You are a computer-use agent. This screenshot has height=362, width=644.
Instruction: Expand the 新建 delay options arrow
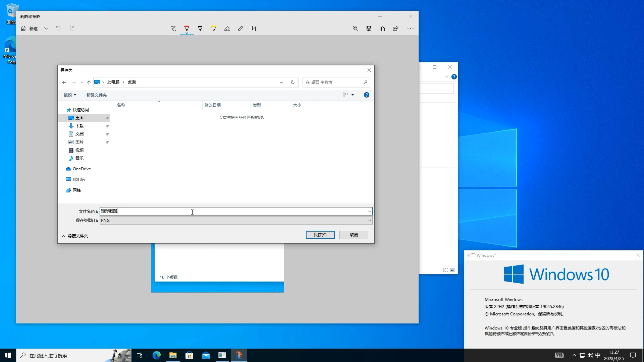(x=46, y=28)
